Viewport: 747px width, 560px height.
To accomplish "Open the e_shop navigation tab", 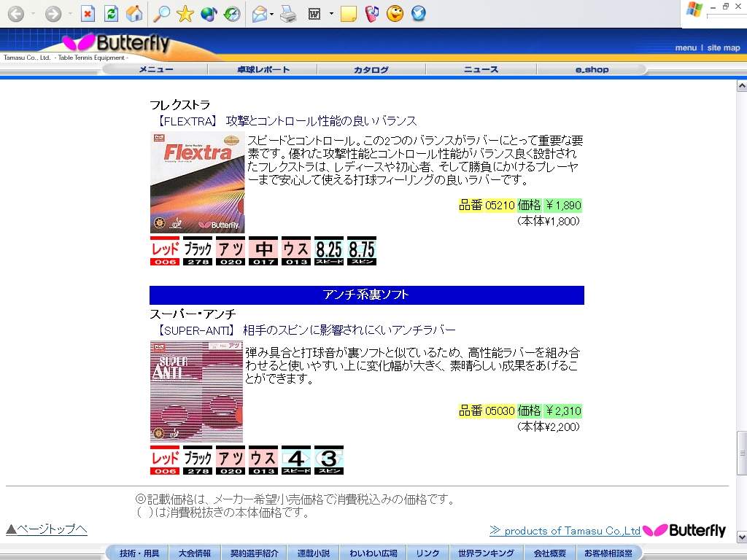I will pos(592,69).
